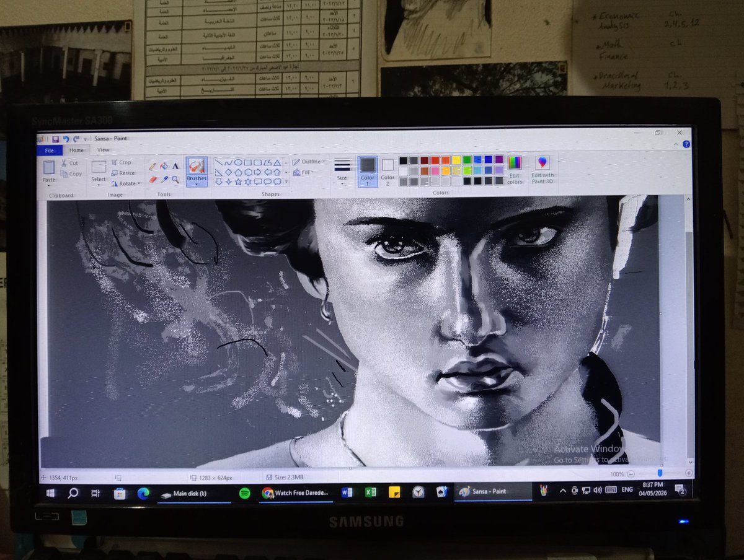Choose the Four-point star shape
Image resolution: width=744 pixels, height=560 pixels.
(228, 182)
